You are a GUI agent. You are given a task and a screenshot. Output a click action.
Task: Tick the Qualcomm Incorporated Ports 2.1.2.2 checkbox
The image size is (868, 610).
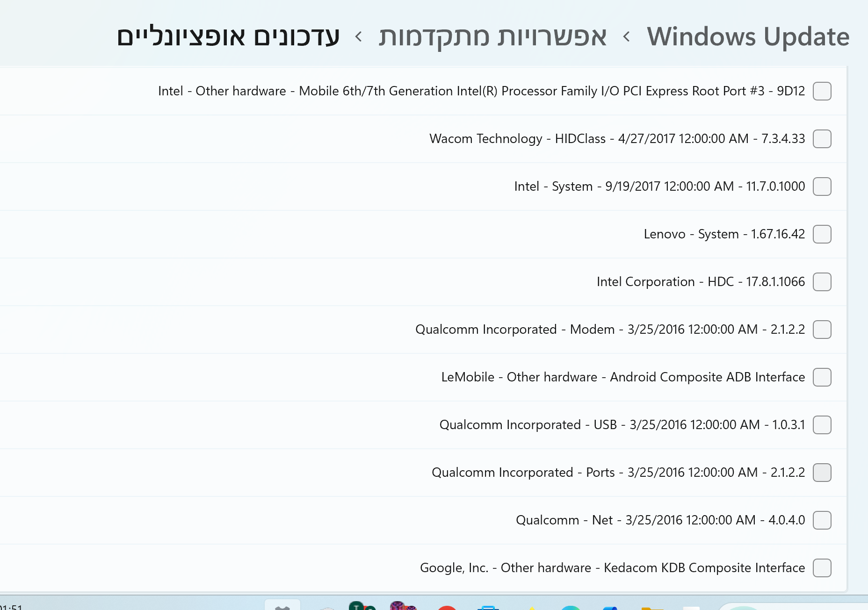[822, 473]
